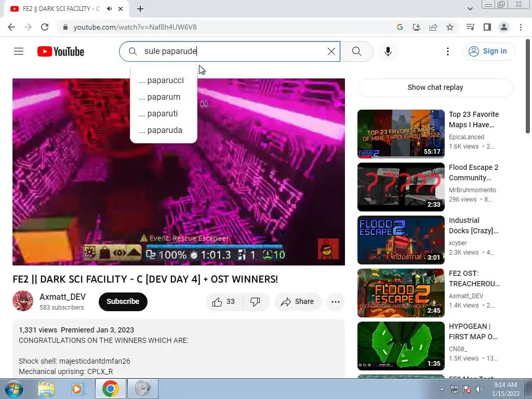532x399 pixels.
Task: Open Windows Media Player from taskbar
Action: click(x=77, y=389)
